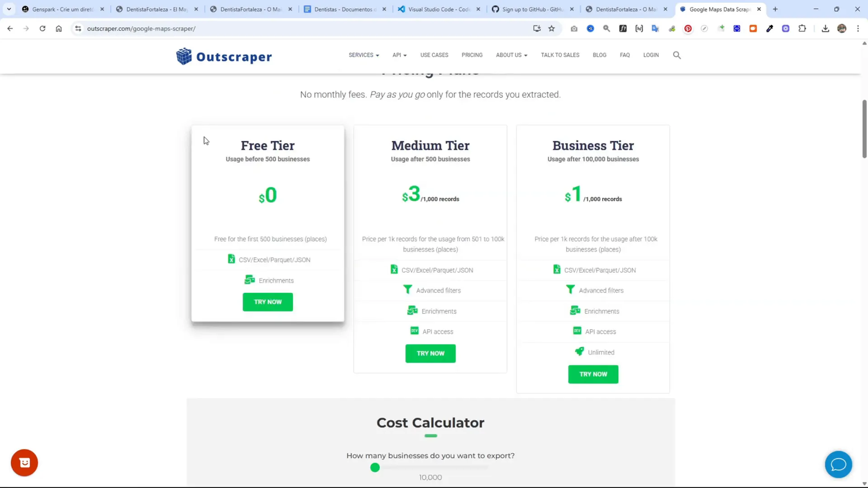Open the API dropdown menu
868x488 pixels.
399,55
